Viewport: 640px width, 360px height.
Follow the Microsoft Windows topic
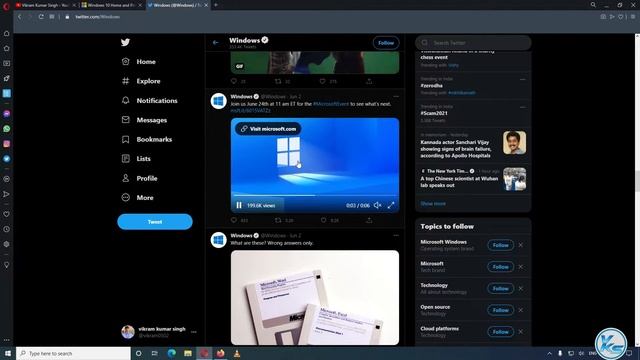click(500, 245)
